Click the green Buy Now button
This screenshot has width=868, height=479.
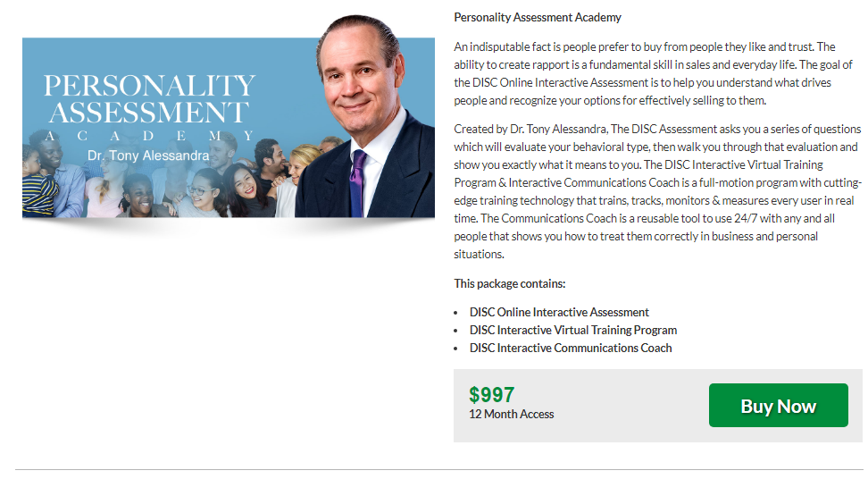pos(778,406)
